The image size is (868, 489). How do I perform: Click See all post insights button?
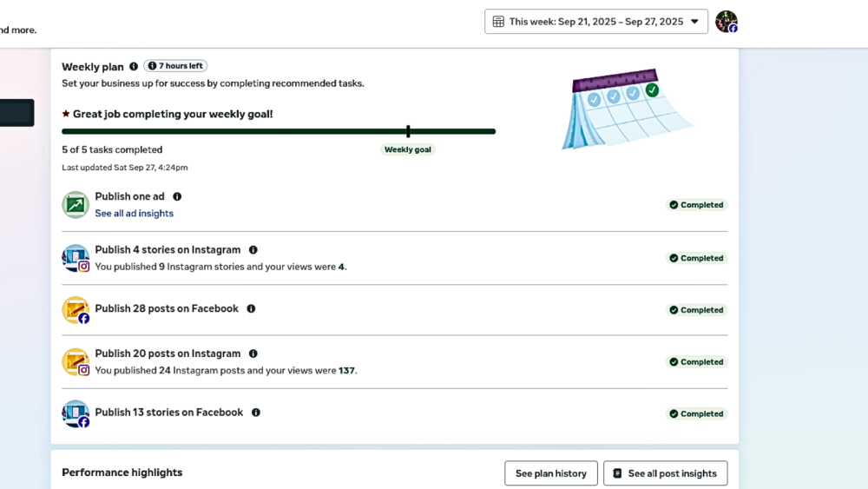pos(665,473)
